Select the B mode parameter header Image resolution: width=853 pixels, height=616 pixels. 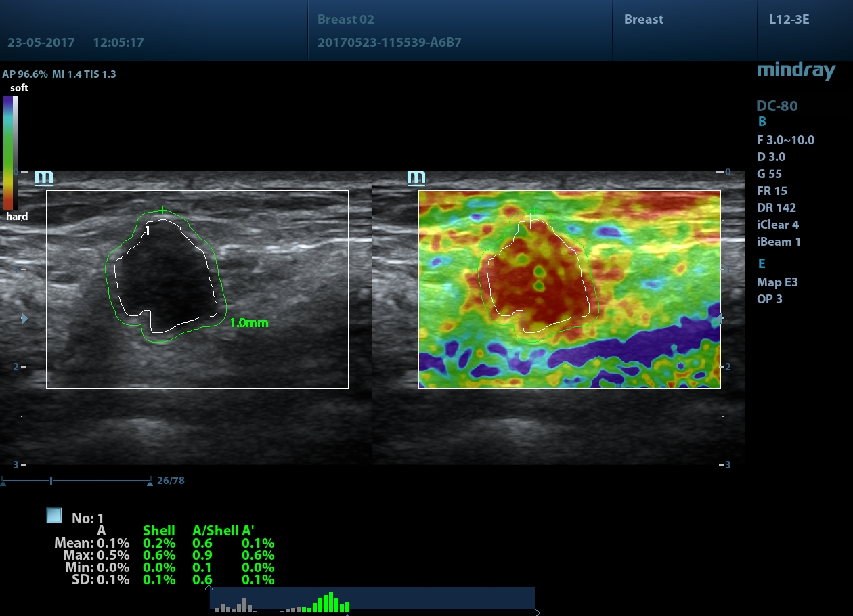tap(762, 122)
